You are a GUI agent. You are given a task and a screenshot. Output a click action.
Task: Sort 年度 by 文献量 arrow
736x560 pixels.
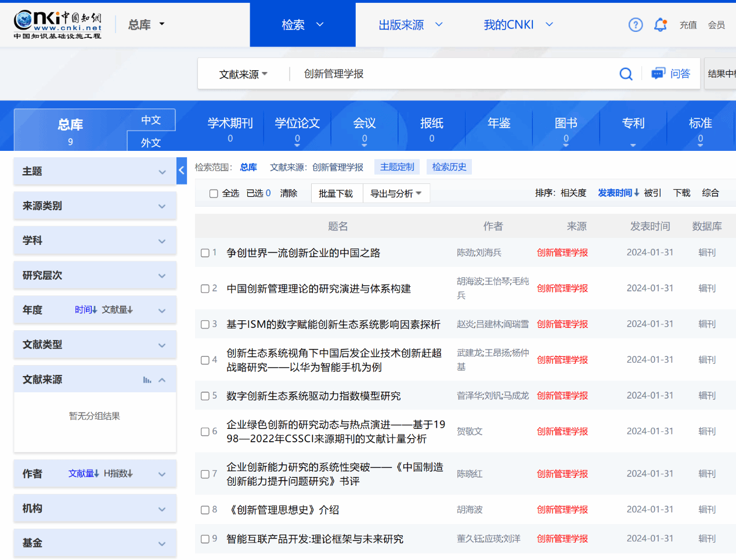click(x=118, y=310)
